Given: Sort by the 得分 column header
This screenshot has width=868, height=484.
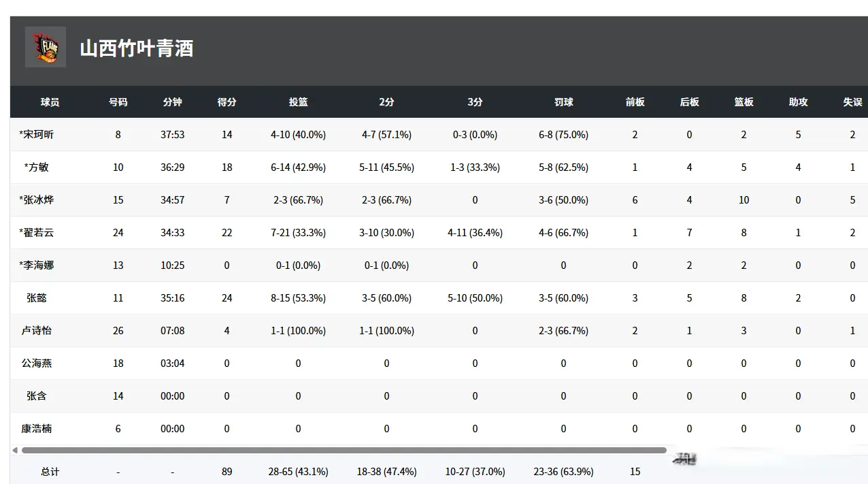Looking at the screenshot, I should coord(227,102).
